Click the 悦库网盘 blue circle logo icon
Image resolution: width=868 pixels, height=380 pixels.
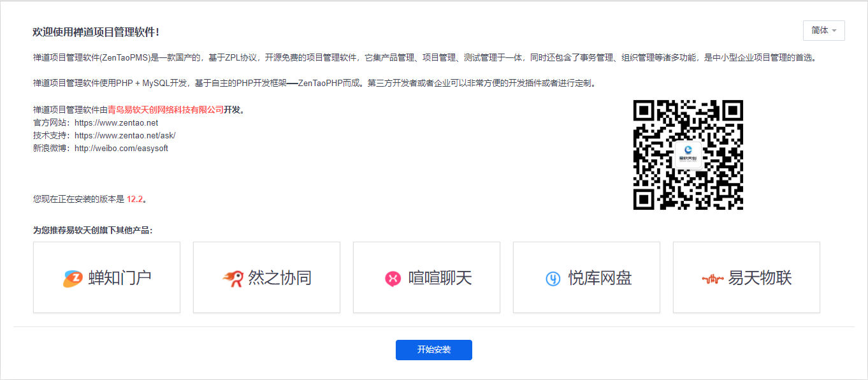coord(553,279)
